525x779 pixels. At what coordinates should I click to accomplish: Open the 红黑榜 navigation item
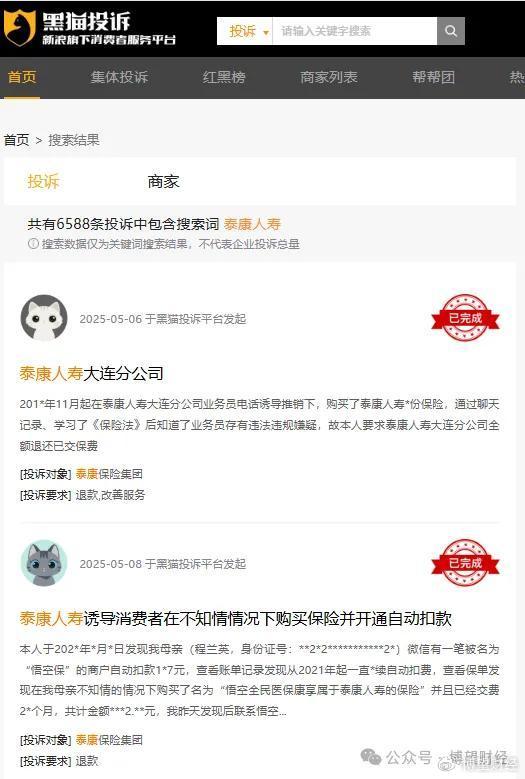pos(224,77)
